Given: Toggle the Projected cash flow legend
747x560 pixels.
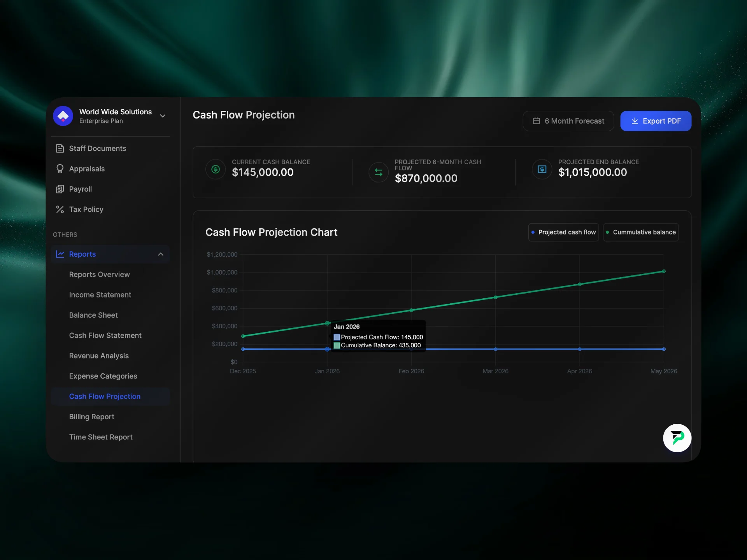Looking at the screenshot, I should (563, 232).
